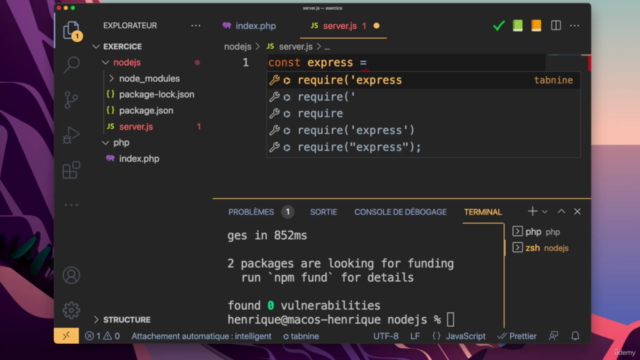Screen dimensions: 640x360
Task: Open the Accounts menu icon
Action: click(x=71, y=276)
